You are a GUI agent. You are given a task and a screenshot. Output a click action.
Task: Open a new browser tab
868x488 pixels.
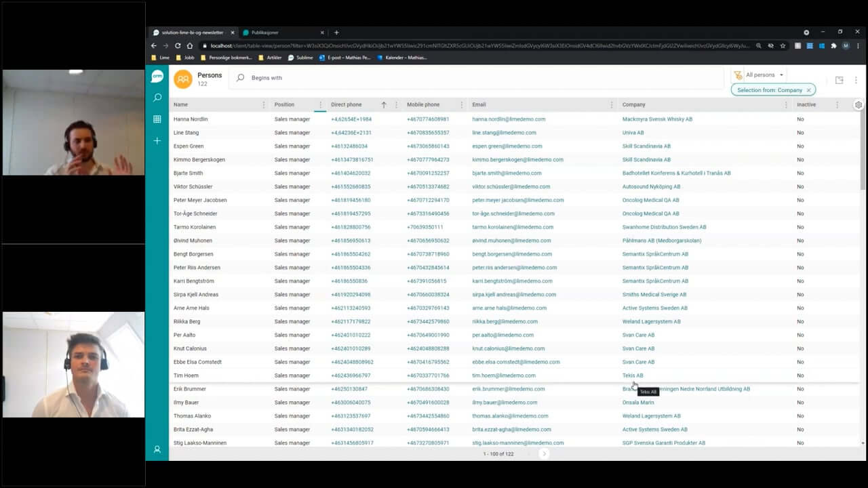tap(336, 33)
